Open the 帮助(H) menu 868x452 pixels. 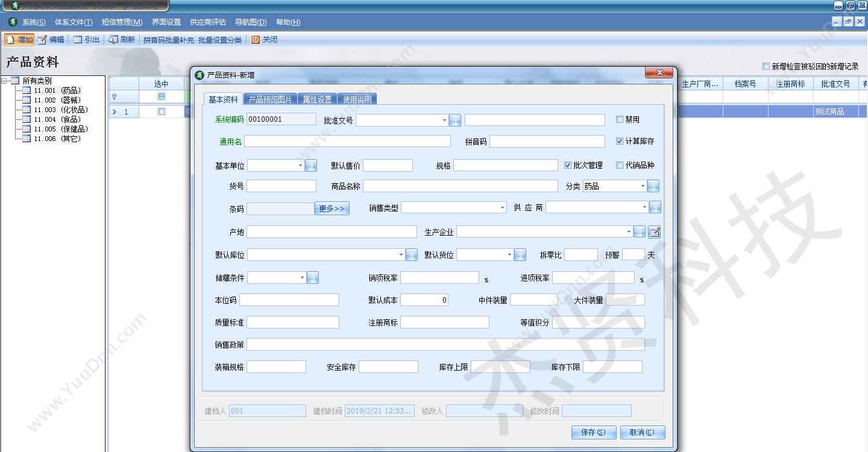pos(288,22)
